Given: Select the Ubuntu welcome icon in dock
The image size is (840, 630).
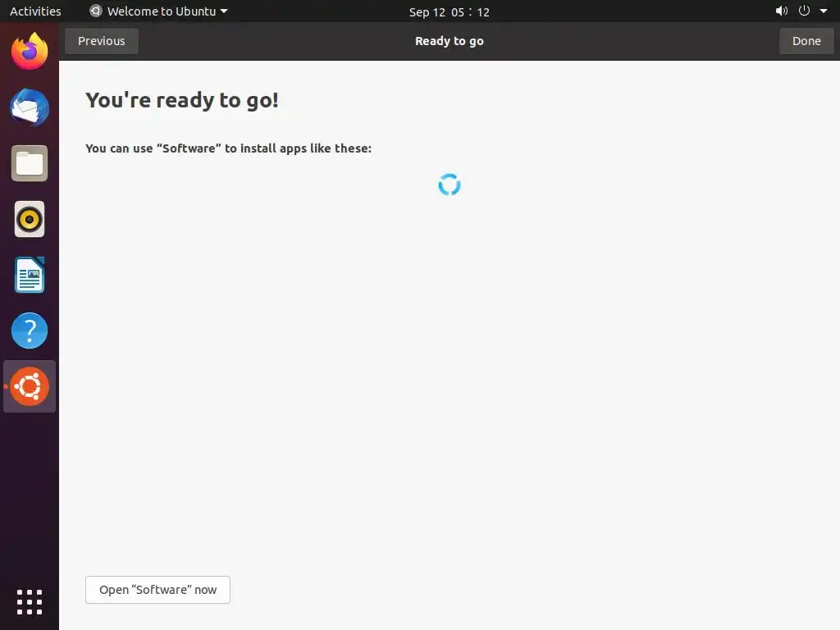Looking at the screenshot, I should coord(30,386).
